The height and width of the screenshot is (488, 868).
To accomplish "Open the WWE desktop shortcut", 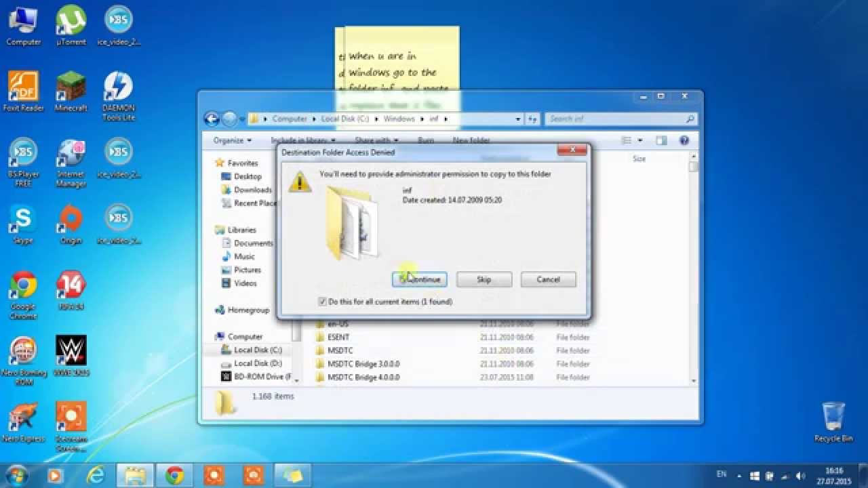I will (71, 356).
